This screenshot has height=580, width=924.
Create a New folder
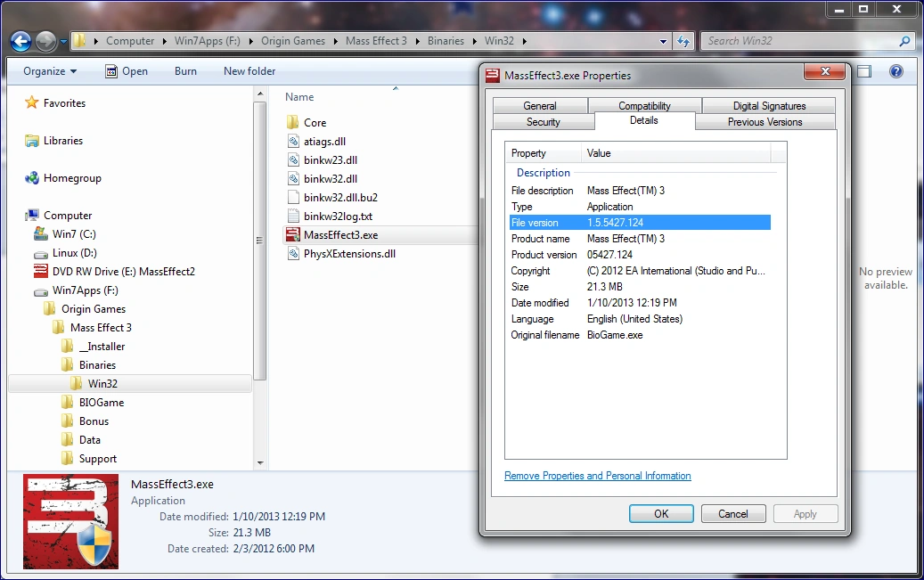tap(249, 71)
